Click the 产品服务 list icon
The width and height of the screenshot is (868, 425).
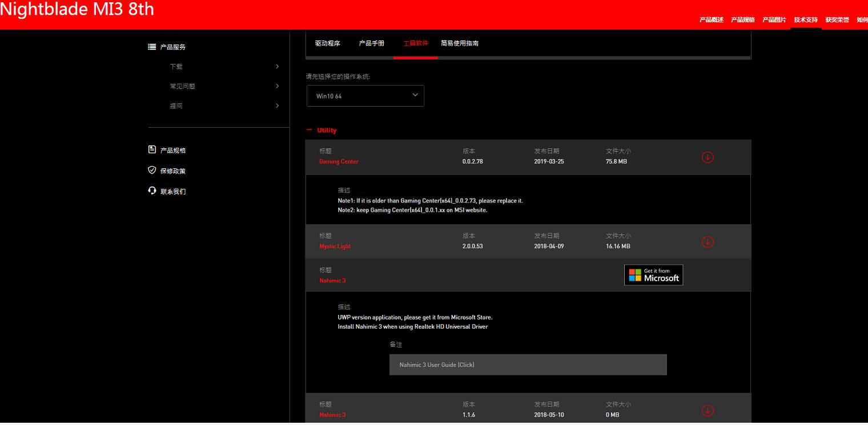(x=151, y=47)
